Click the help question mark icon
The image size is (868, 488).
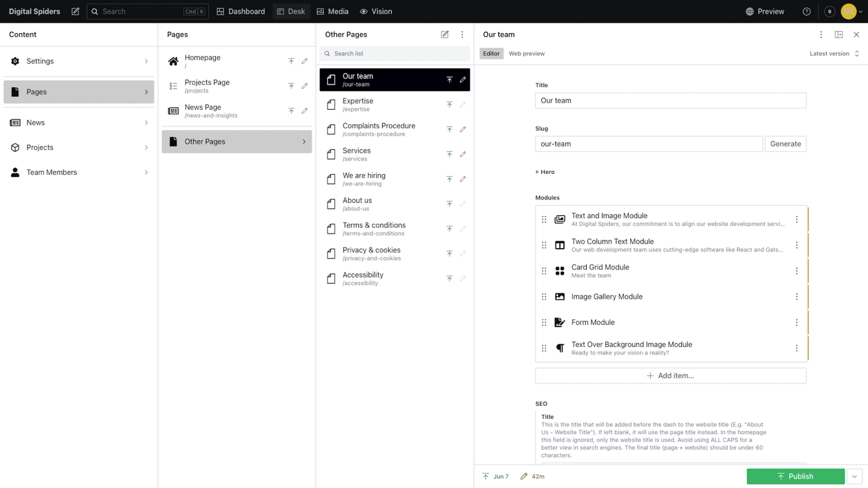807,11
